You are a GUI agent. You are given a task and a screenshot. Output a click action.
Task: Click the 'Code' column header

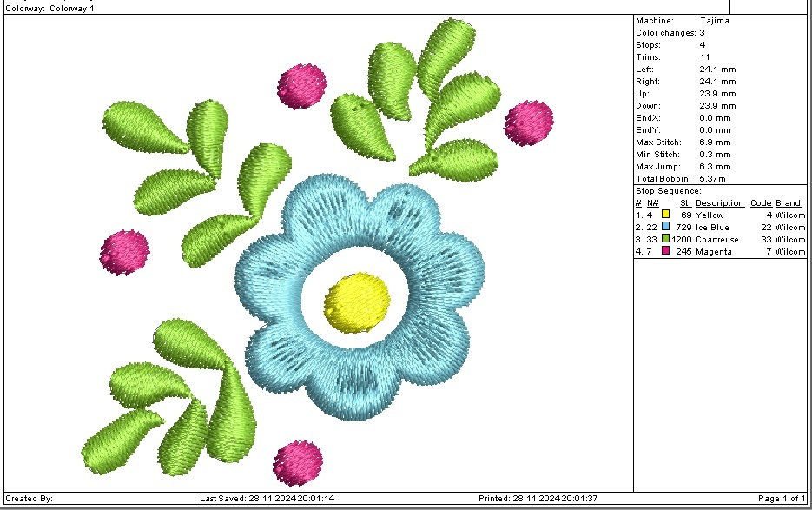point(761,203)
